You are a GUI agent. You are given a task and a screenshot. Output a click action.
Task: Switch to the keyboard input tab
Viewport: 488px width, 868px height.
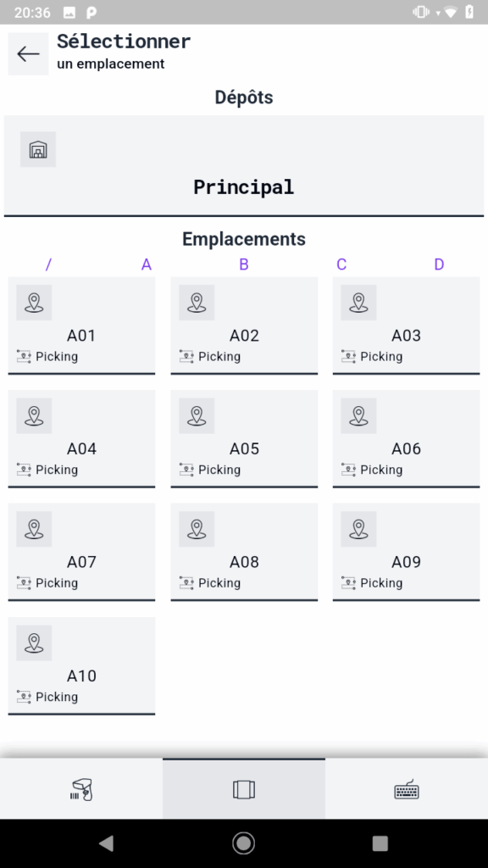(407, 789)
